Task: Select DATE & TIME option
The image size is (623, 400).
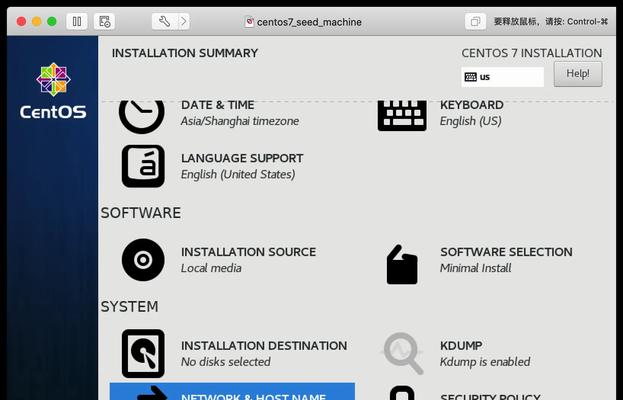Action: [x=218, y=105]
